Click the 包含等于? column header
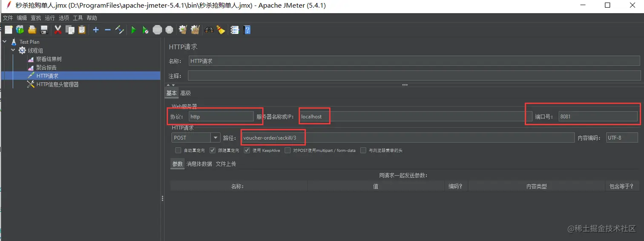Screen dimensions: 644x241 (x=622, y=186)
